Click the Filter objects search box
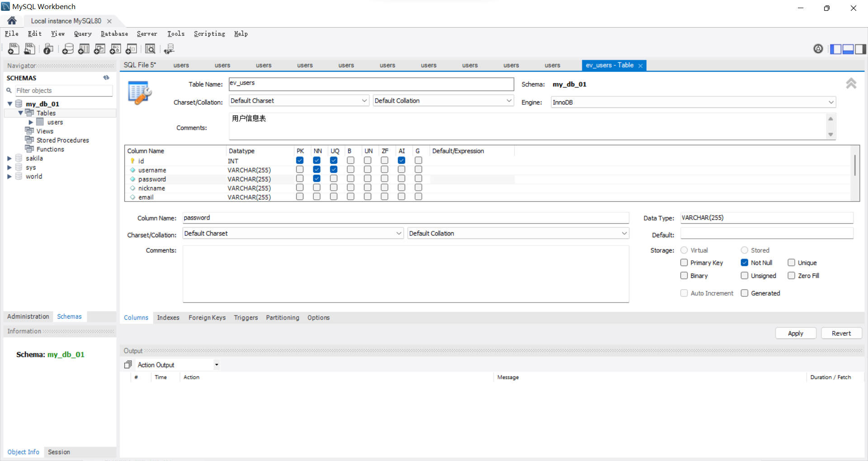The width and height of the screenshot is (868, 461). coord(64,90)
